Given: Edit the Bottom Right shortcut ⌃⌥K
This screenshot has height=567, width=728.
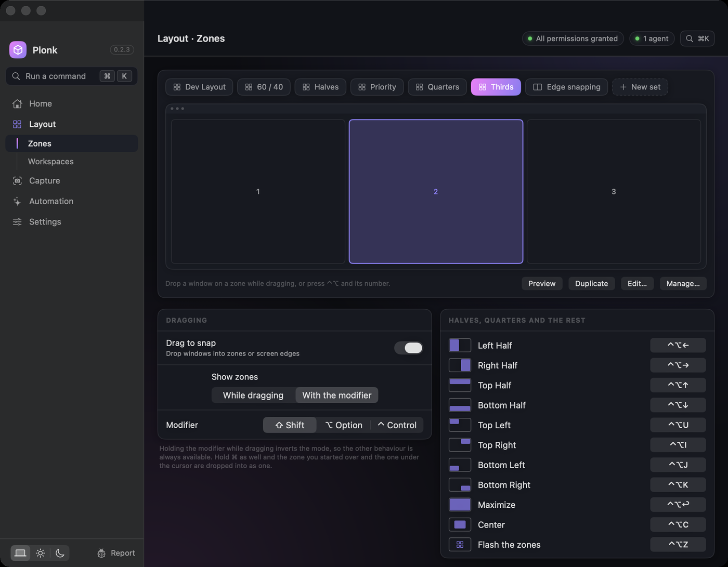Looking at the screenshot, I should pos(678,485).
